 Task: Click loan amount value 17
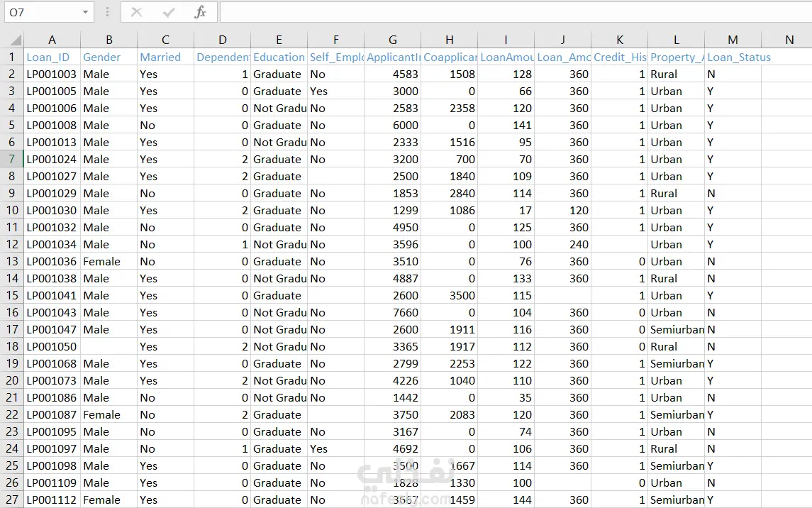(x=506, y=210)
